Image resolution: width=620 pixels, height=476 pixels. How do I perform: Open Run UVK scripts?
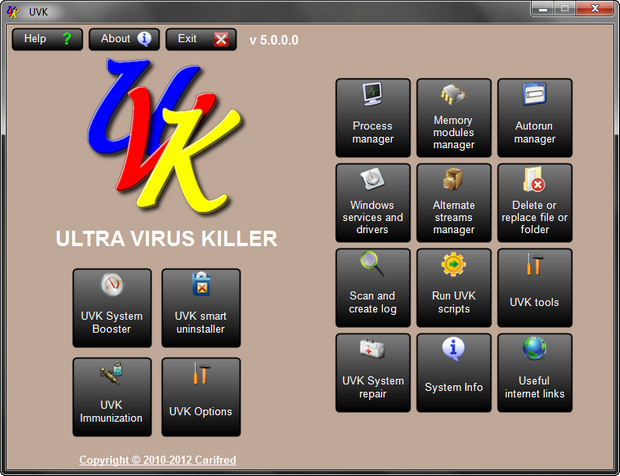click(x=454, y=288)
